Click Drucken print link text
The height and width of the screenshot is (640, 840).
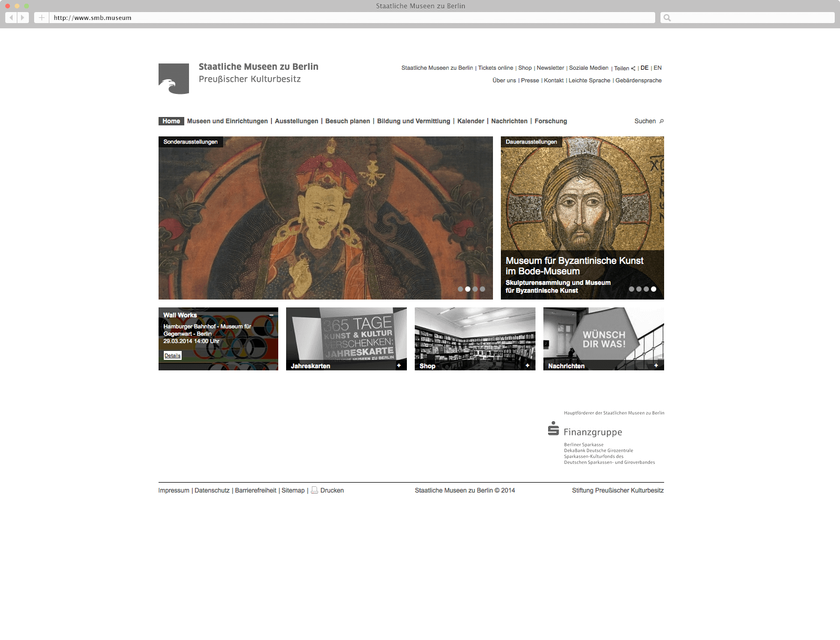332,490
